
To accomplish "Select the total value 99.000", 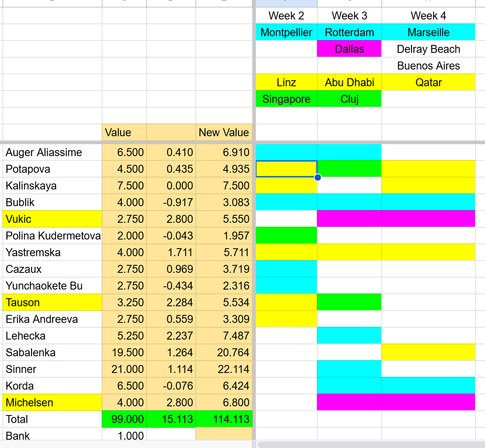I will point(124,419).
